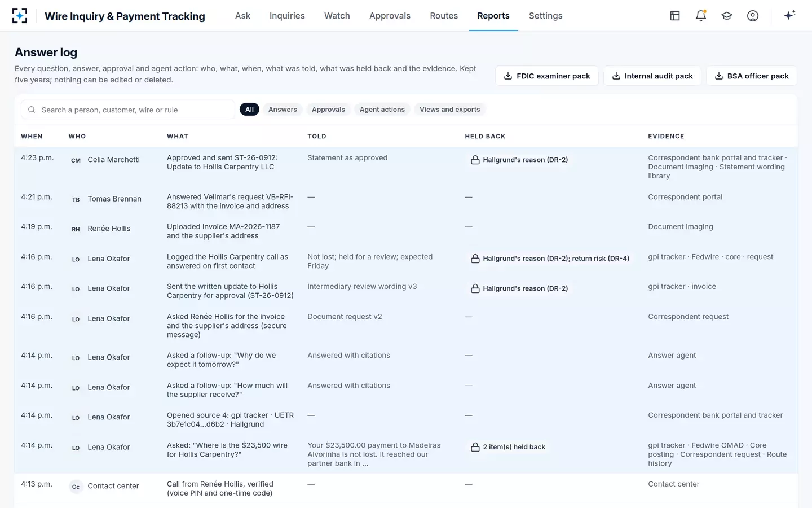Open the graduation cap learning icon
The image size is (812, 508).
727,16
